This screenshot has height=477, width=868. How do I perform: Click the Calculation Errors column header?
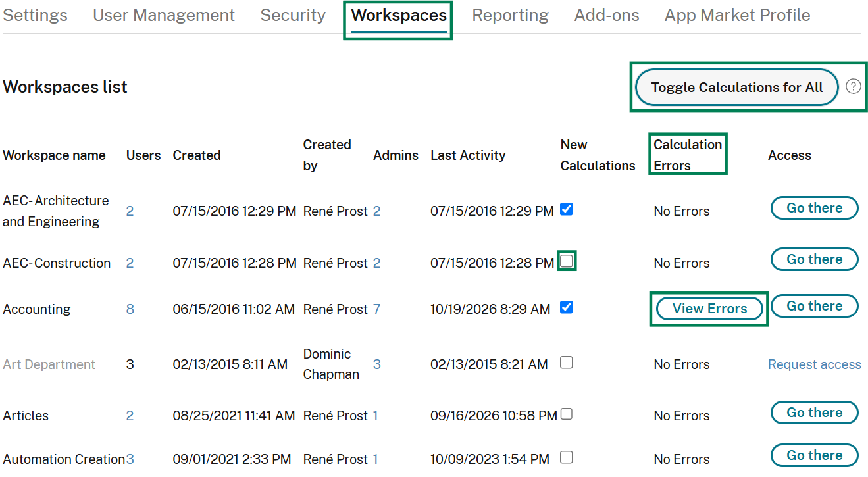tap(688, 155)
